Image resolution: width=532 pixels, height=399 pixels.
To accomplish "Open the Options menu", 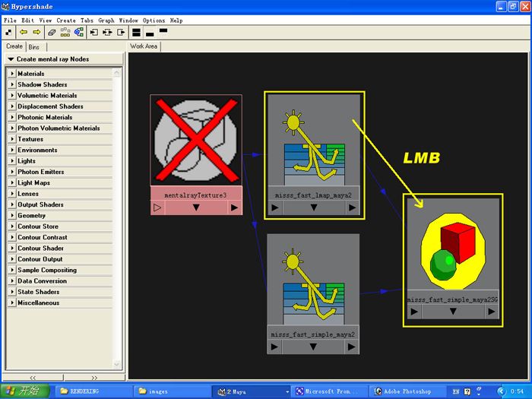I will [x=154, y=21].
